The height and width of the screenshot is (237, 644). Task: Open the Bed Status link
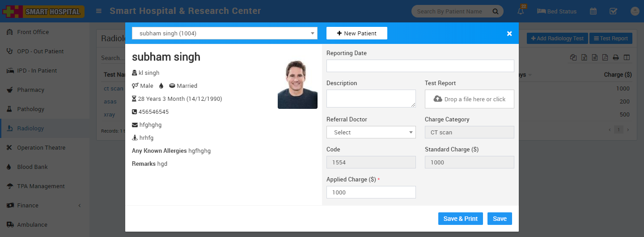(556, 11)
